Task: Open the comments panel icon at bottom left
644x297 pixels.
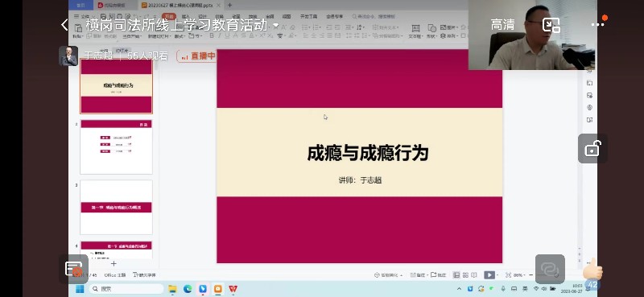Action: coord(73,269)
